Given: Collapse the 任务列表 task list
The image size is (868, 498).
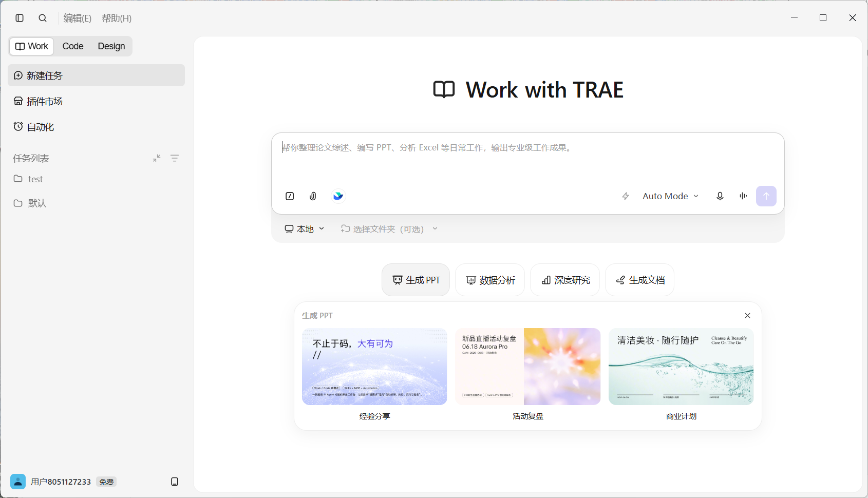Looking at the screenshot, I should point(157,158).
